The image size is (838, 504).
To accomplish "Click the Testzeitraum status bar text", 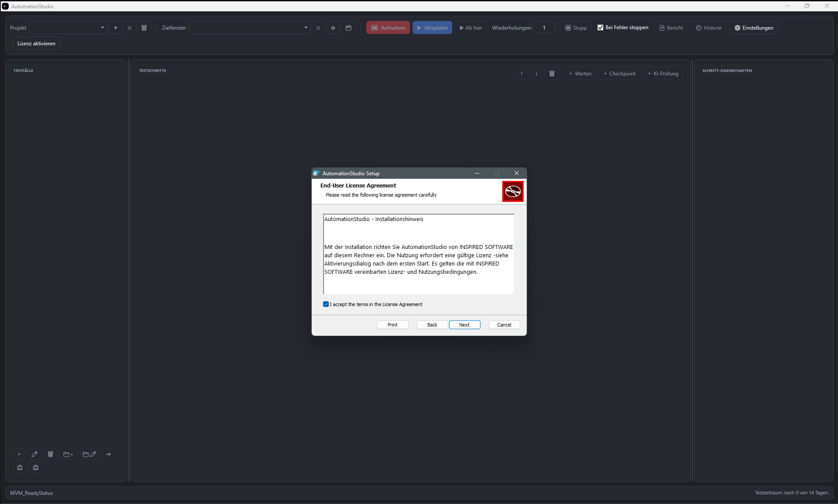I will tap(792, 493).
